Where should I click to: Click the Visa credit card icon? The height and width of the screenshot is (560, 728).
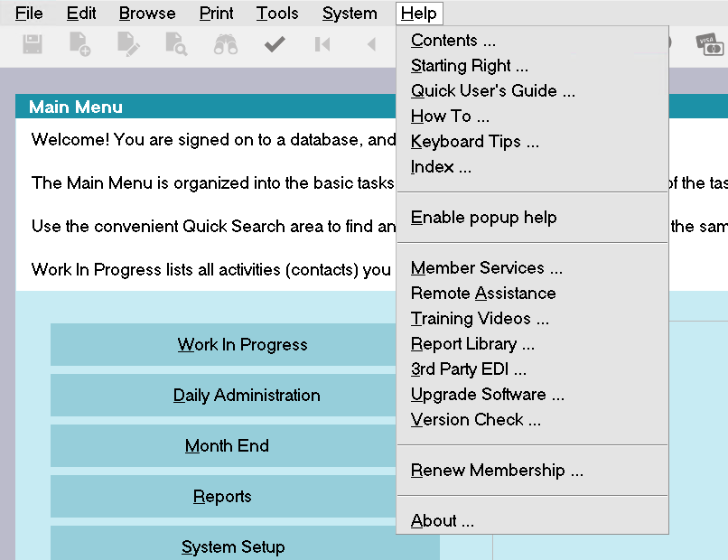[x=710, y=44]
